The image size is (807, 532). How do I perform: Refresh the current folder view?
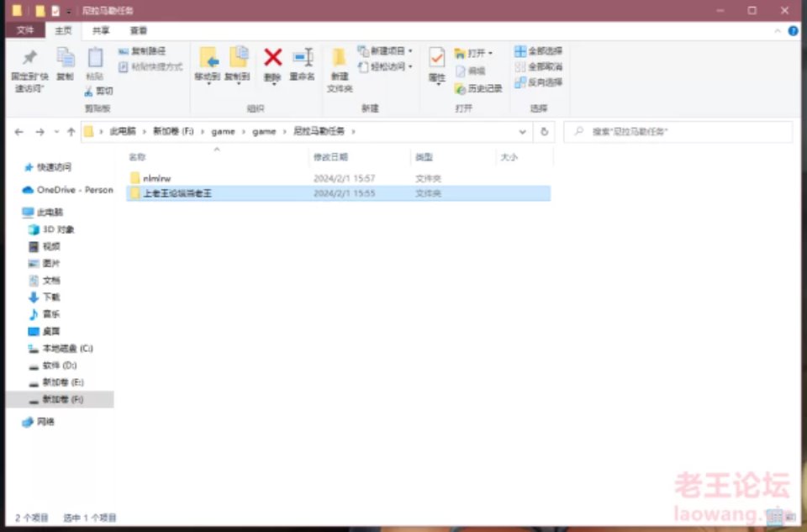click(x=545, y=132)
